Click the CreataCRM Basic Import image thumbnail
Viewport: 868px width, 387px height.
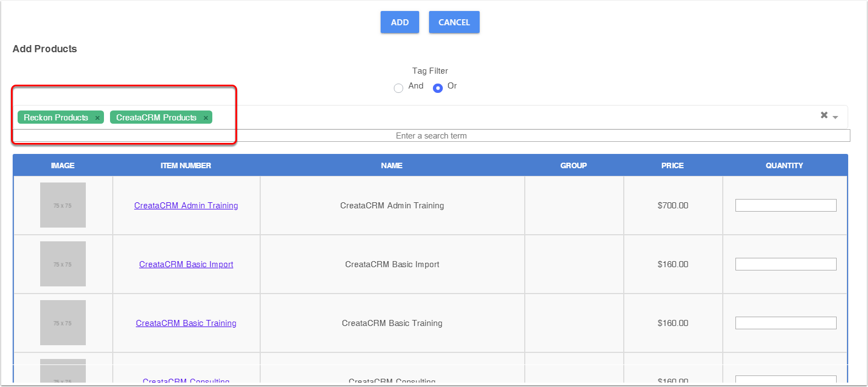tap(63, 264)
